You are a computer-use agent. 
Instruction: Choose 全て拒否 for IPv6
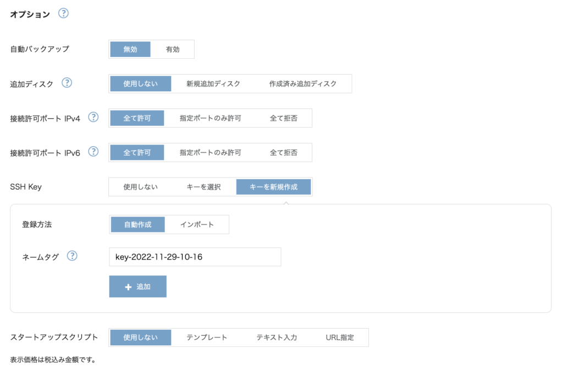(283, 152)
